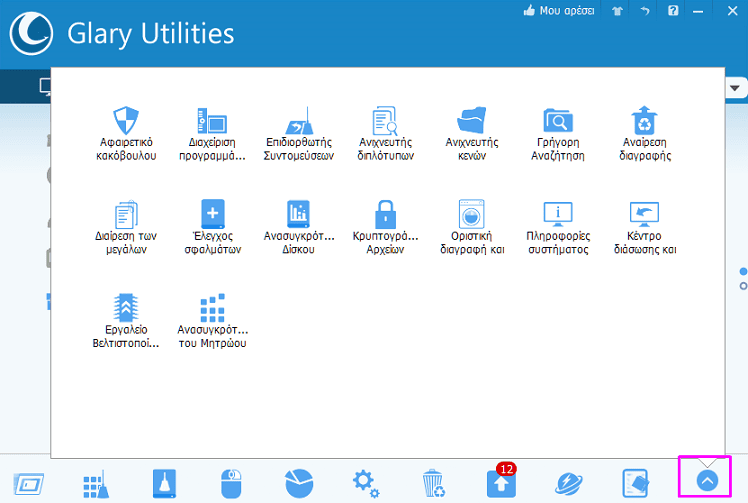Select the first page indicator dot
The image size is (748, 503).
(743, 272)
